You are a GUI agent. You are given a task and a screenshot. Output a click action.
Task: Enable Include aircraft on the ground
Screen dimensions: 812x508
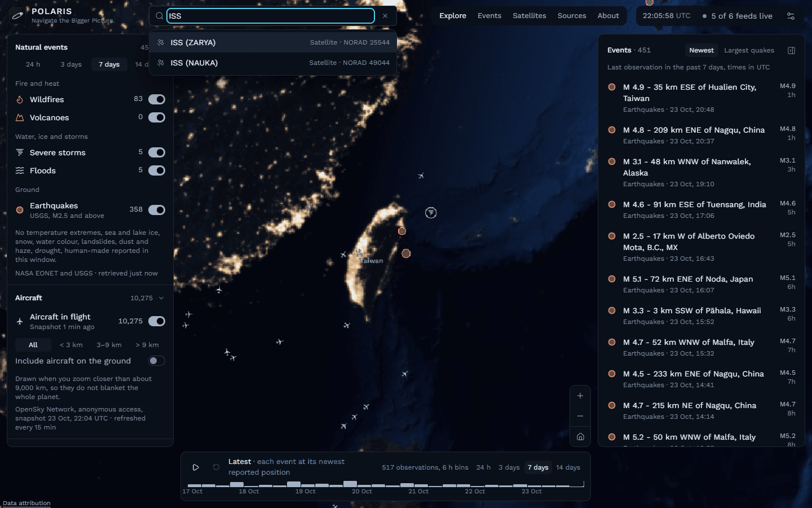click(x=157, y=361)
